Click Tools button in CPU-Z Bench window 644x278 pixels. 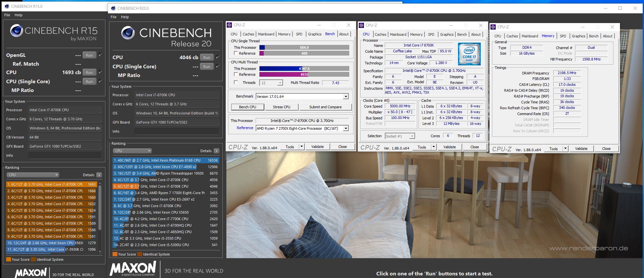click(290, 147)
